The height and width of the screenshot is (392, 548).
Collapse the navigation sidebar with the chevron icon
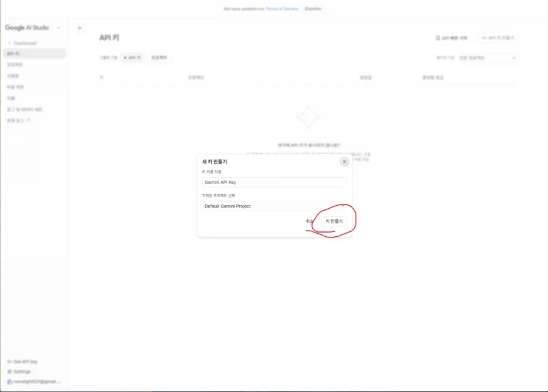click(79, 28)
